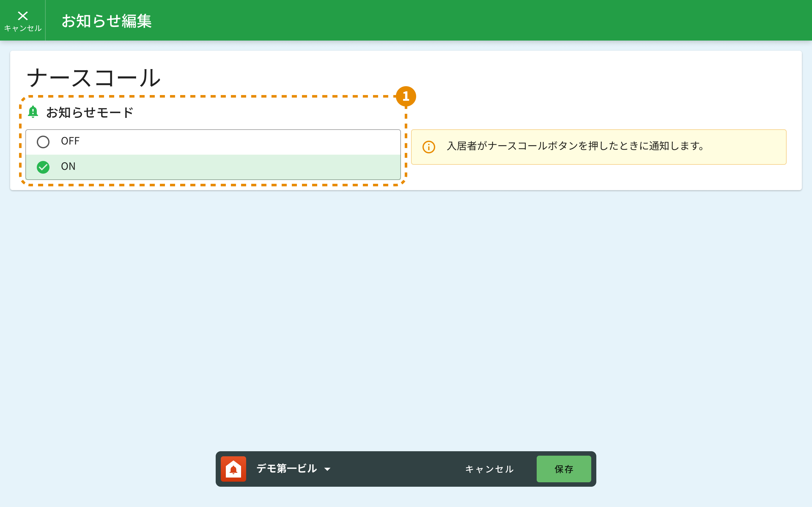Click the お知らせモード label text

click(89, 112)
